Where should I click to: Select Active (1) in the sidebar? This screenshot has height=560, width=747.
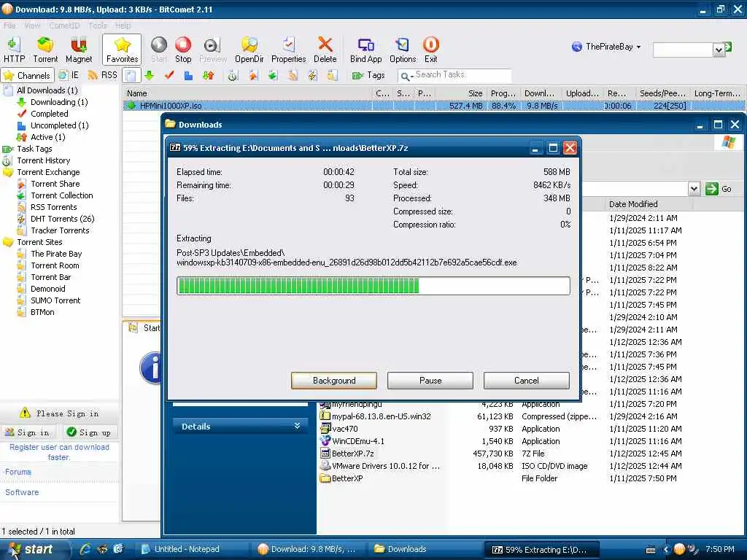(47, 137)
